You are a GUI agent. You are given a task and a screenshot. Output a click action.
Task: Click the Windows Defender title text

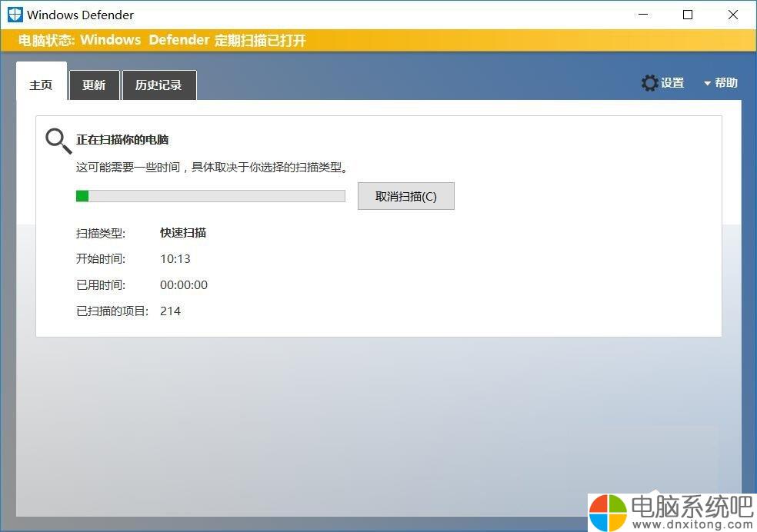point(80,15)
